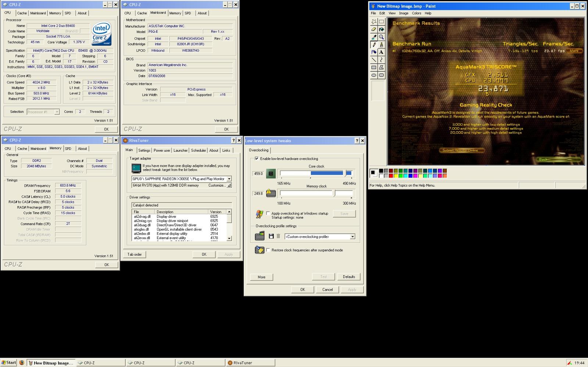This screenshot has width=588, height=367.
Task: Switch to the Power user tab in RivaTuner
Action: 162,150
